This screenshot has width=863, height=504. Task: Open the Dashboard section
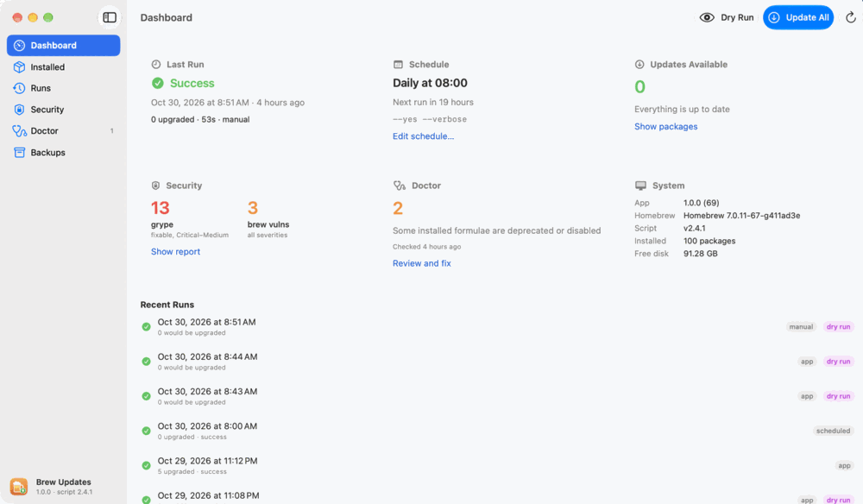tap(63, 46)
